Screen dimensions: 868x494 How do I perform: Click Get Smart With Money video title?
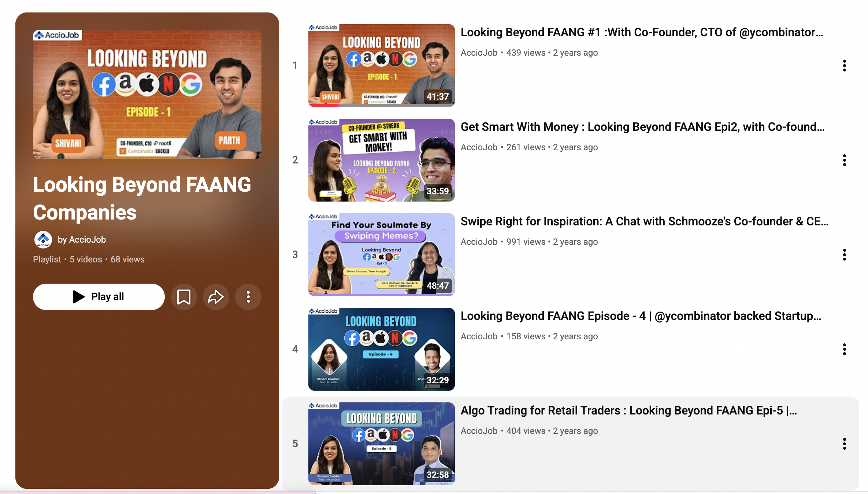(642, 127)
